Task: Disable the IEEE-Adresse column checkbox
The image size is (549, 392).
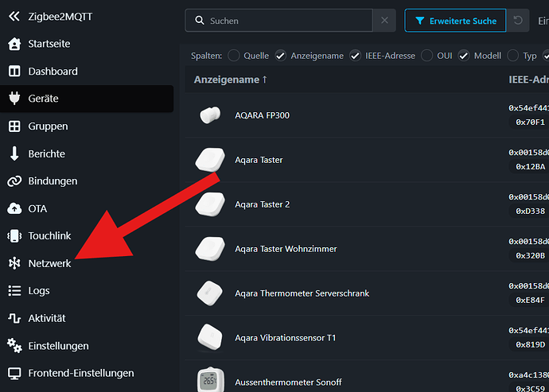Action: coord(355,56)
